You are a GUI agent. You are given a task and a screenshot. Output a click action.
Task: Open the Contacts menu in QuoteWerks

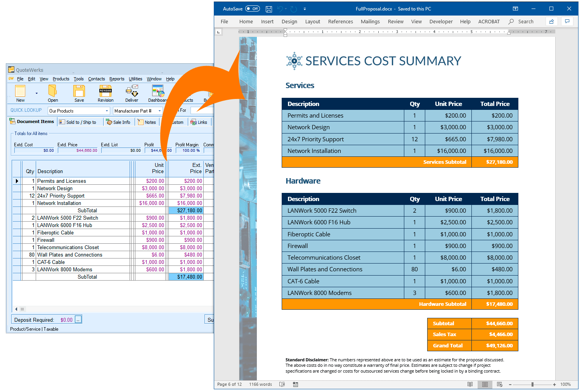(96, 79)
